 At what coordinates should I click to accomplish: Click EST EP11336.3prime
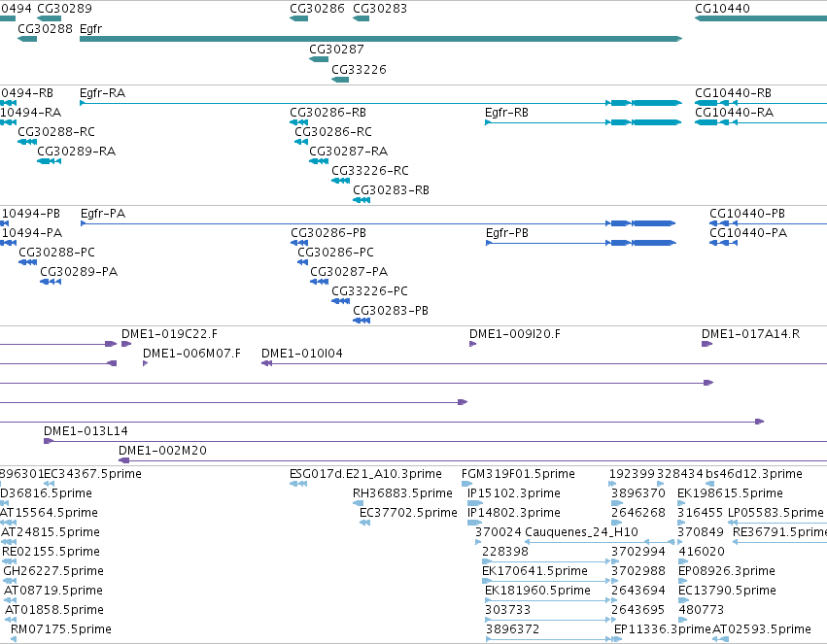coord(663,629)
